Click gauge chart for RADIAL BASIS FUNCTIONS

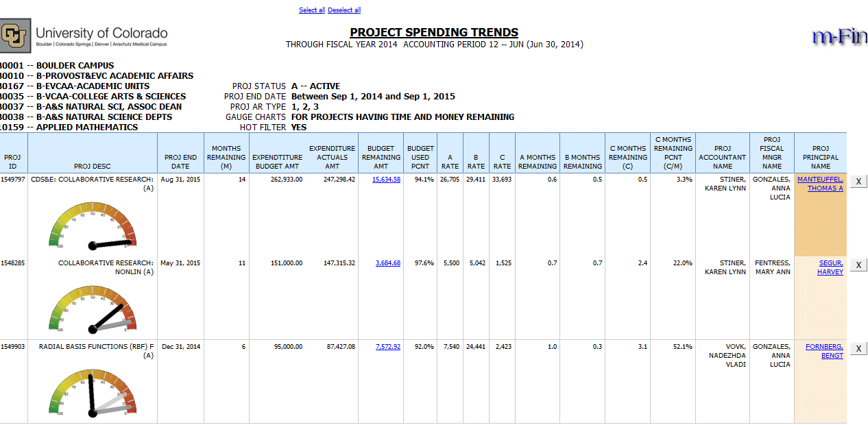coord(93,392)
